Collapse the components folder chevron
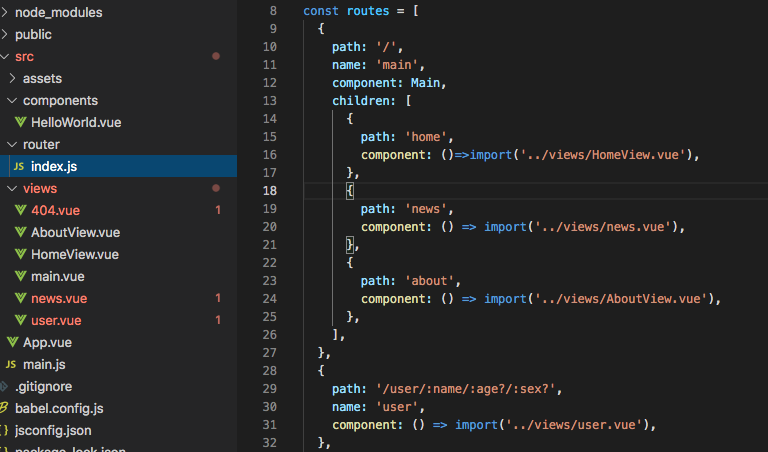 pyautogui.click(x=12, y=100)
